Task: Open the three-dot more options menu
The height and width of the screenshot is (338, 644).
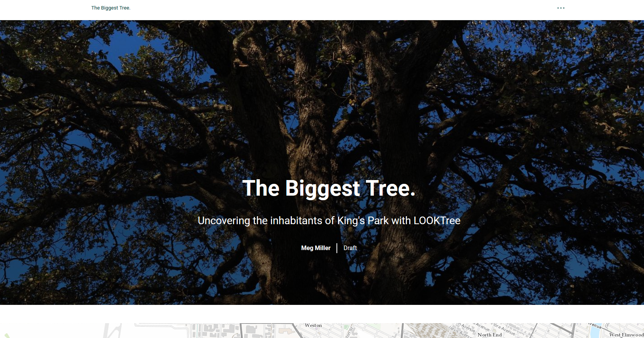Action: coord(561,8)
